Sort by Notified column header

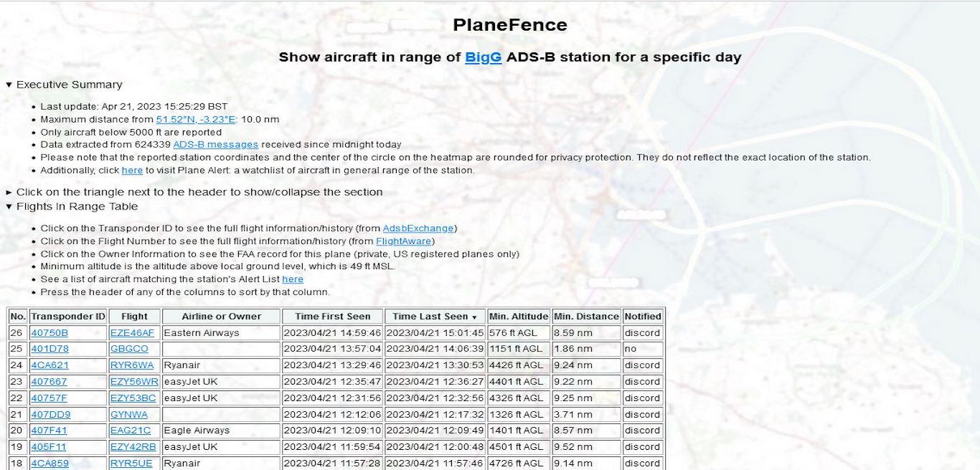click(x=642, y=316)
